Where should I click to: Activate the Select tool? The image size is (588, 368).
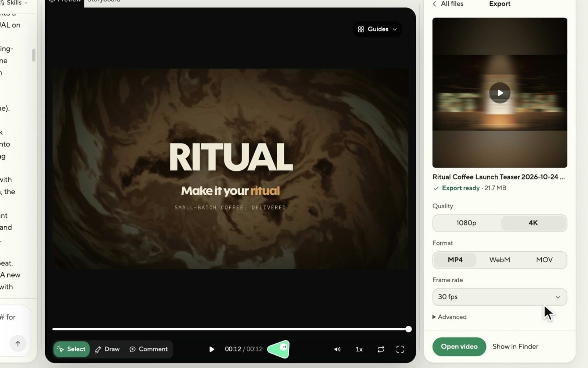pyautogui.click(x=72, y=349)
